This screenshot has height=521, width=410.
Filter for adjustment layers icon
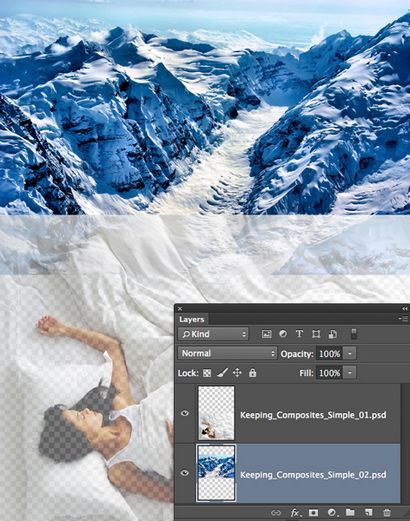tap(283, 334)
